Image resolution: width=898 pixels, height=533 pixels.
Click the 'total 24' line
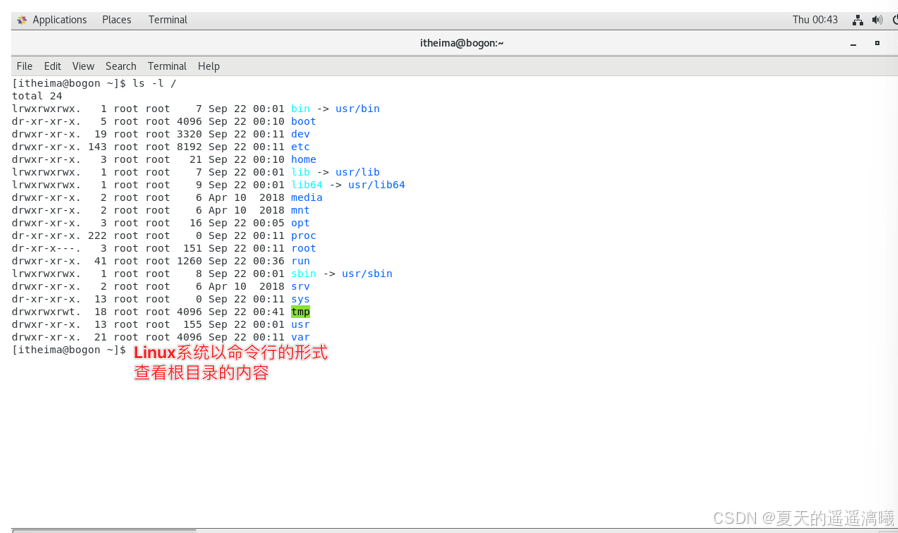pos(37,96)
